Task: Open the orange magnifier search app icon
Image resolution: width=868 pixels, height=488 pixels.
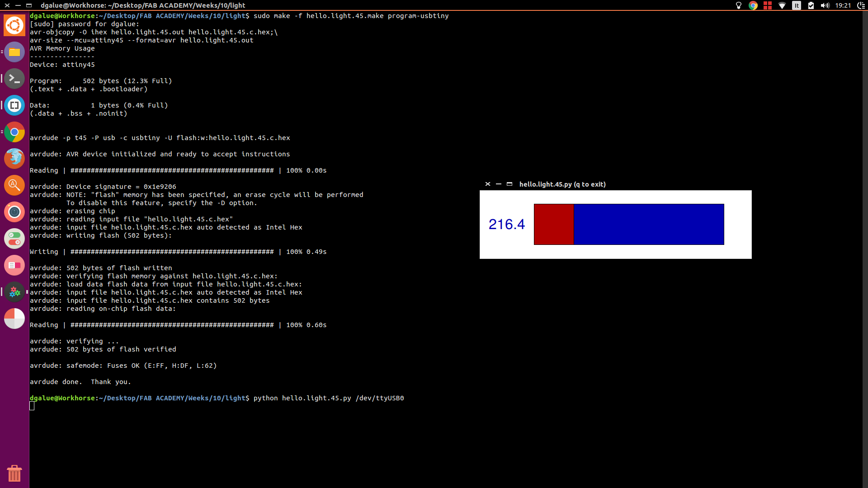Action: (x=14, y=185)
